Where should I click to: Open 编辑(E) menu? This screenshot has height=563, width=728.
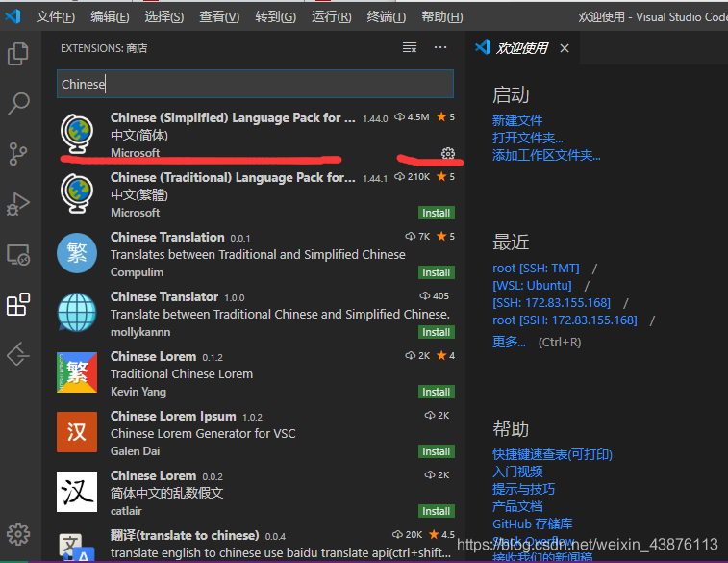tap(110, 16)
